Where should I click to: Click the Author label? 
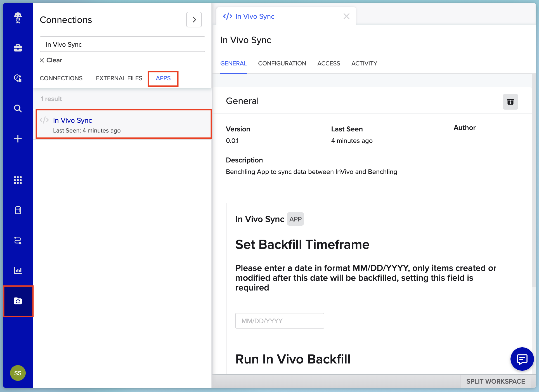point(464,128)
